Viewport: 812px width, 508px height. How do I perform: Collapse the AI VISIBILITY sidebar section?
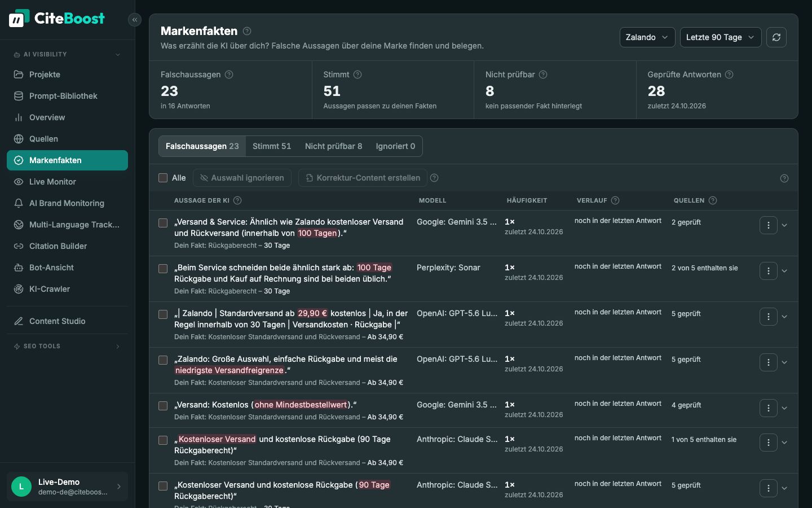click(67, 55)
